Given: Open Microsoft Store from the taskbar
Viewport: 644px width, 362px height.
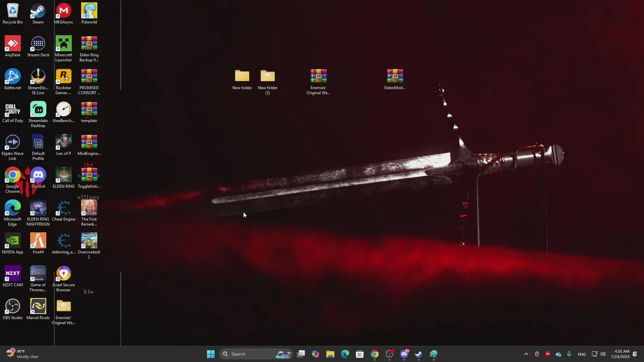Looking at the screenshot, I should pos(360,354).
